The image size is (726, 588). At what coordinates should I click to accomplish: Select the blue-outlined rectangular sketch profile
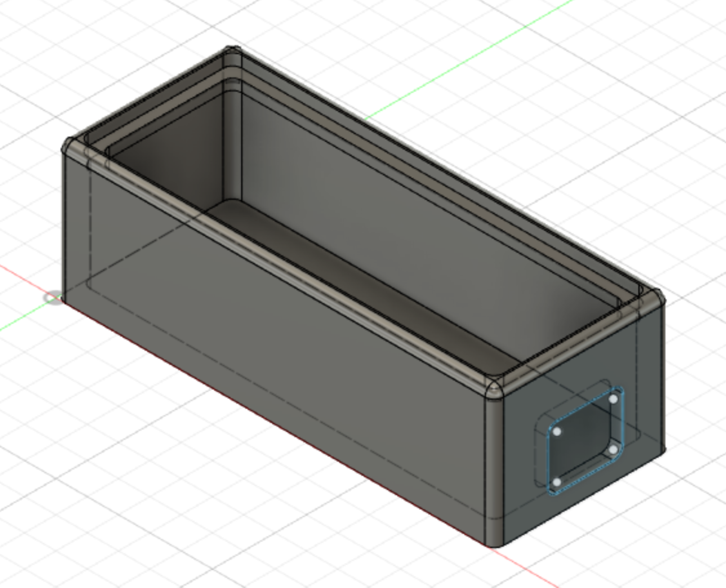[585, 440]
